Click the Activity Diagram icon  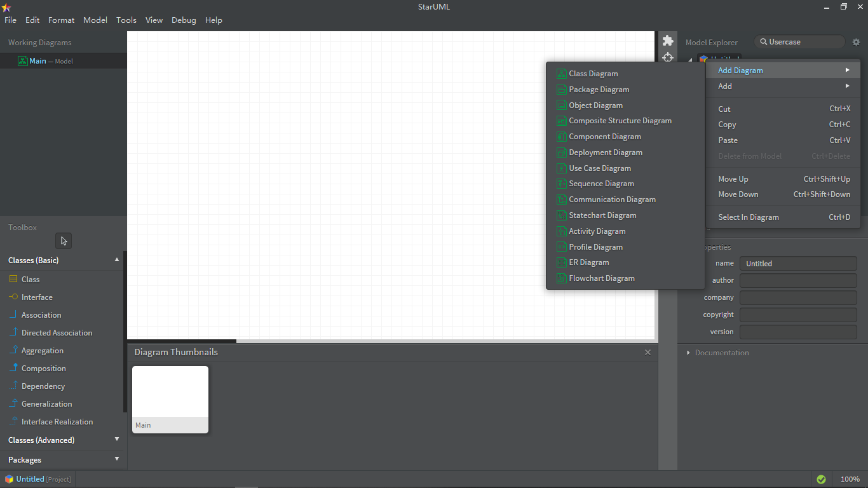point(561,231)
